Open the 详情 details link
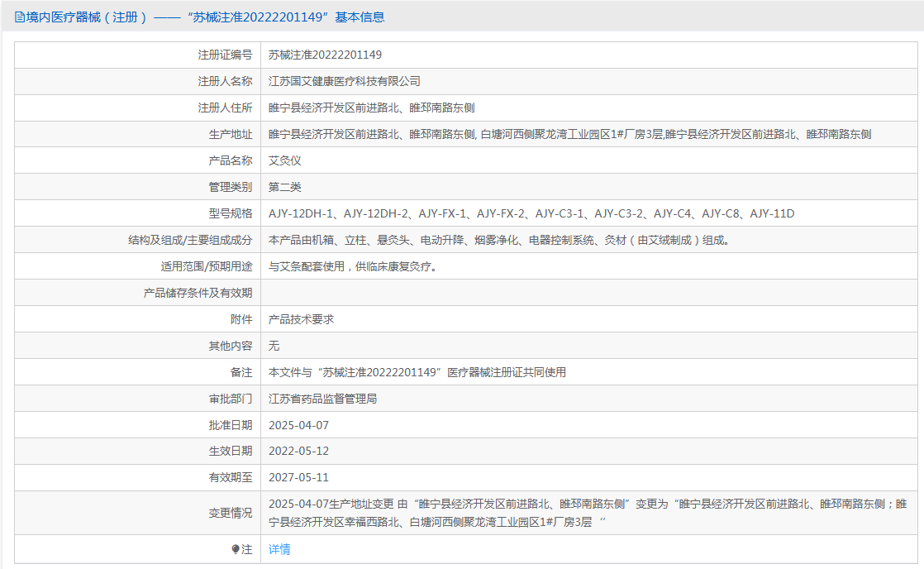The image size is (924, 569). (x=279, y=549)
